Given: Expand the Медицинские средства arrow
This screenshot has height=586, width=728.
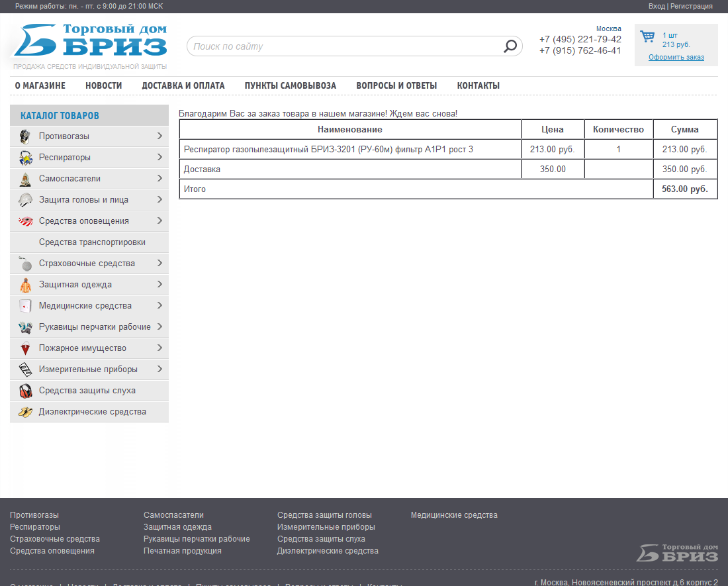Looking at the screenshot, I should pos(159,305).
